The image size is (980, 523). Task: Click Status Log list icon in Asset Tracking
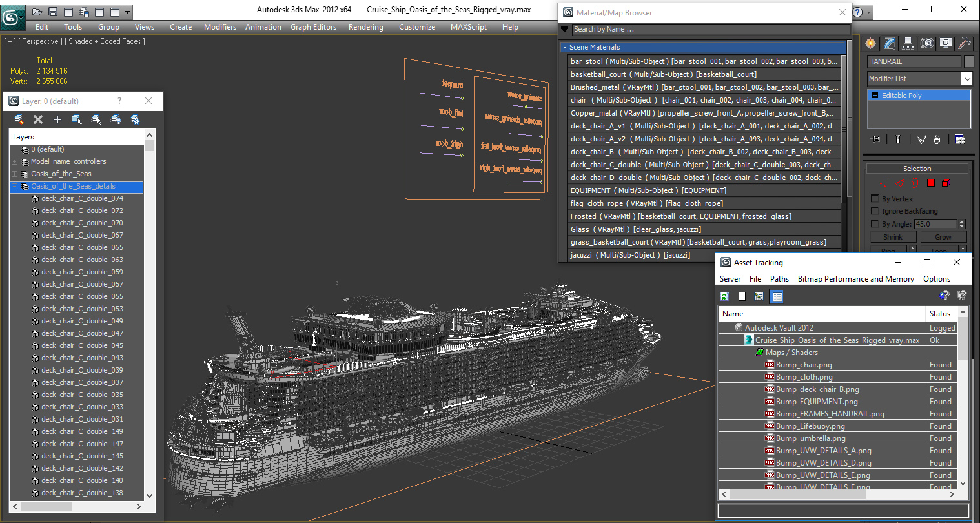tap(742, 296)
